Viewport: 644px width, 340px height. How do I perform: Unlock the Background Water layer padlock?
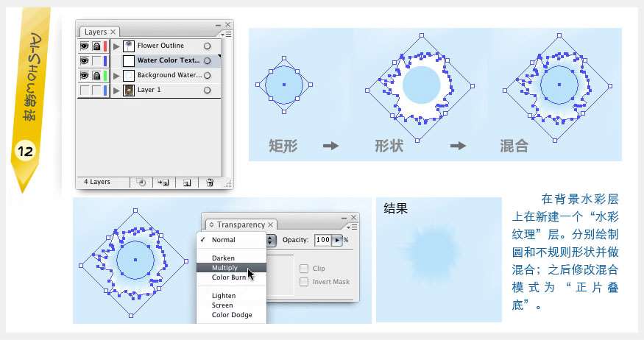pos(96,76)
